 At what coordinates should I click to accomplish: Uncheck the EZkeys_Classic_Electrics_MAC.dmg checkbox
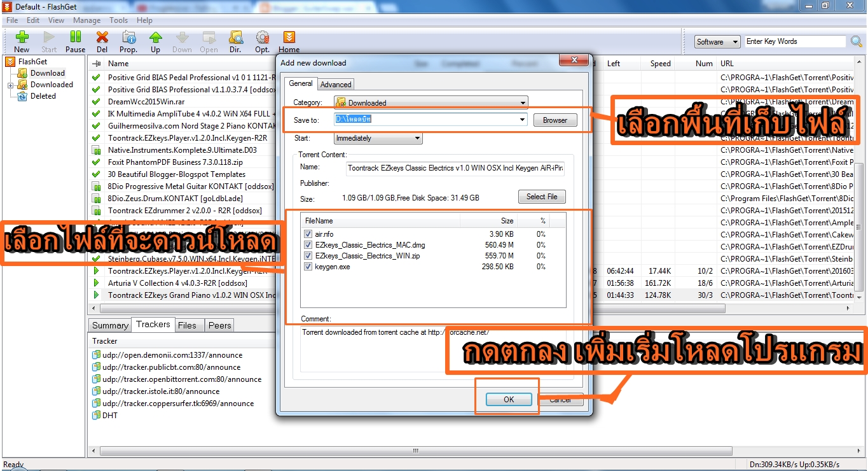pyautogui.click(x=308, y=245)
